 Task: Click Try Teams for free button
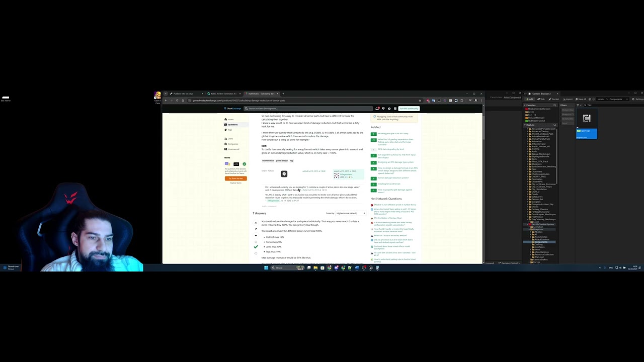coord(236,178)
